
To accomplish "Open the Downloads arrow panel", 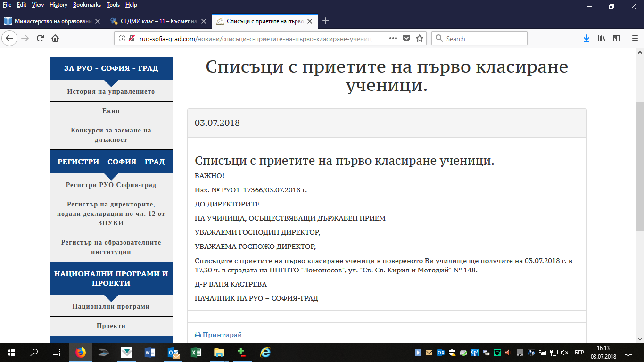I will [586, 39].
